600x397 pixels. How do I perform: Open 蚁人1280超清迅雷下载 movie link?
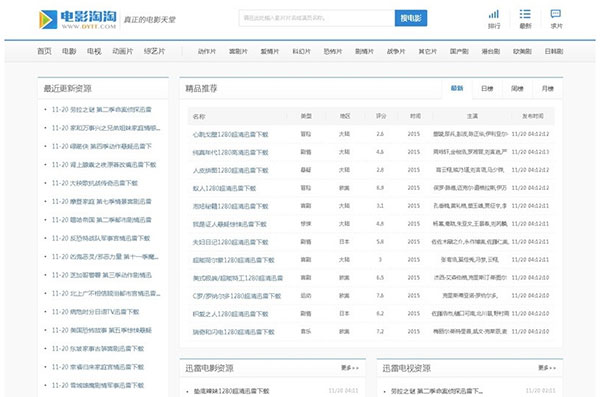(x=224, y=188)
